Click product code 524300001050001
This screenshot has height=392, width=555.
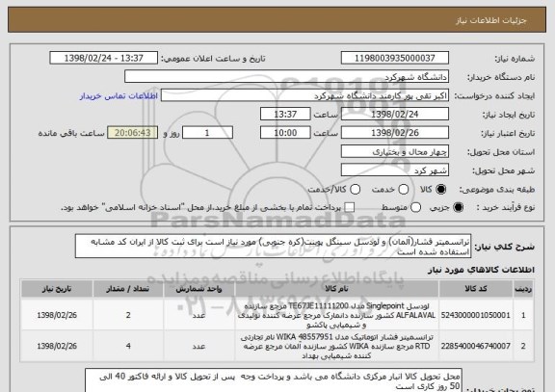(x=476, y=315)
